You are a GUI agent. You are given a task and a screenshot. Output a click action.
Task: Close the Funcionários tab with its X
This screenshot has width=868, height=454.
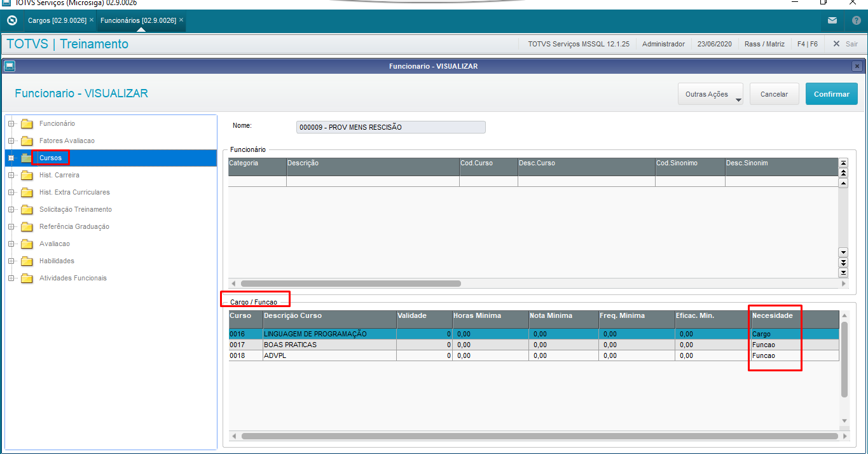pos(181,20)
